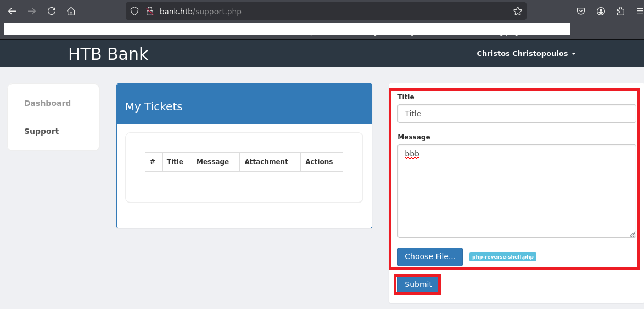Open the extensions puzzle icon

[621, 11]
